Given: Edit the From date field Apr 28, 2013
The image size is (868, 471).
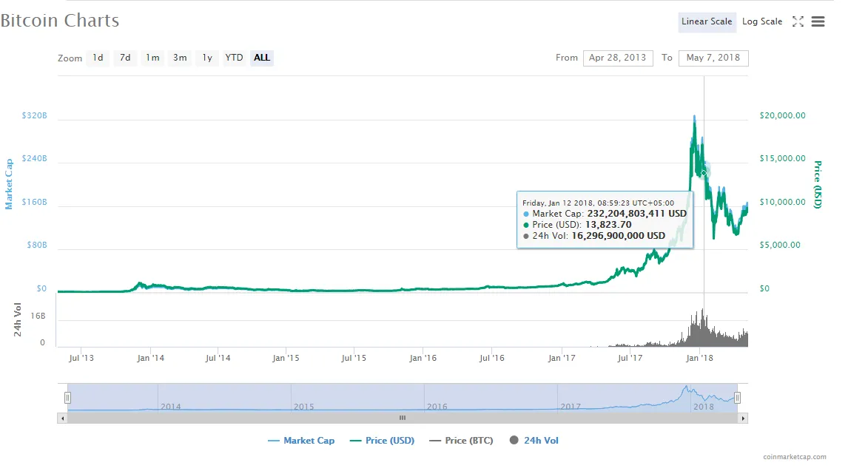Looking at the screenshot, I should coord(618,58).
